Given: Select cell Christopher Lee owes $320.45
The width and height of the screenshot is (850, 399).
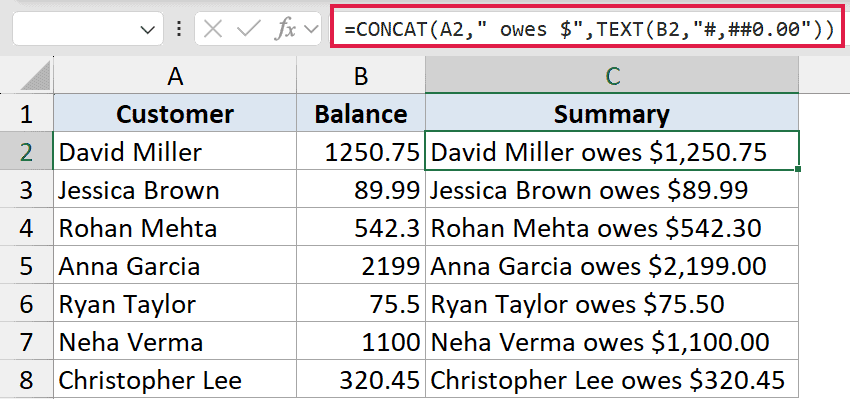Looking at the screenshot, I should click(612, 379).
